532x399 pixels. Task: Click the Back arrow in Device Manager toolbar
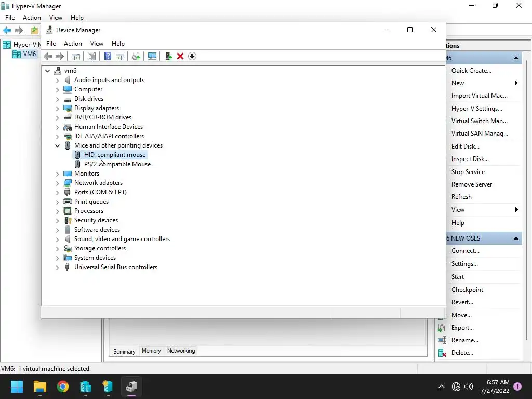[48, 56]
